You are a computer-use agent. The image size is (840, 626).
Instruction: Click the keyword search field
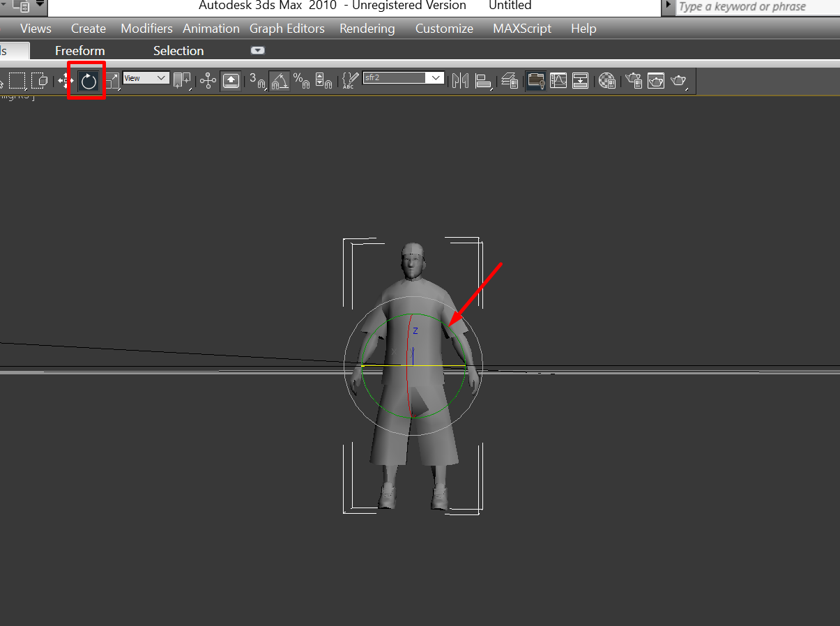756,7
